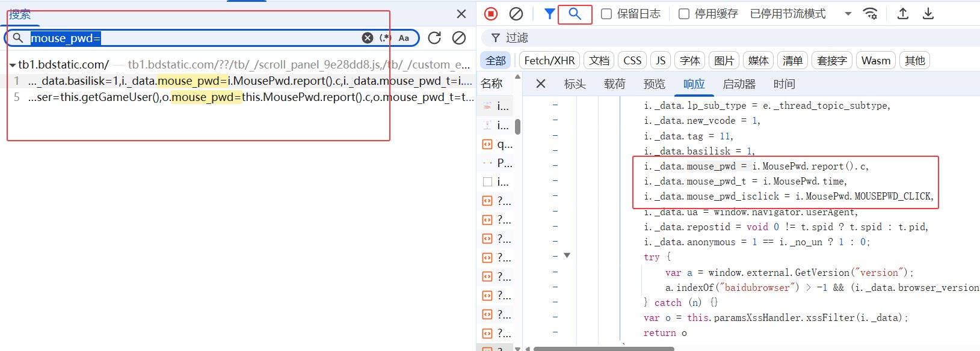The height and width of the screenshot is (351, 980).
Task: Enable 保留日志 checkbox
Action: [607, 14]
